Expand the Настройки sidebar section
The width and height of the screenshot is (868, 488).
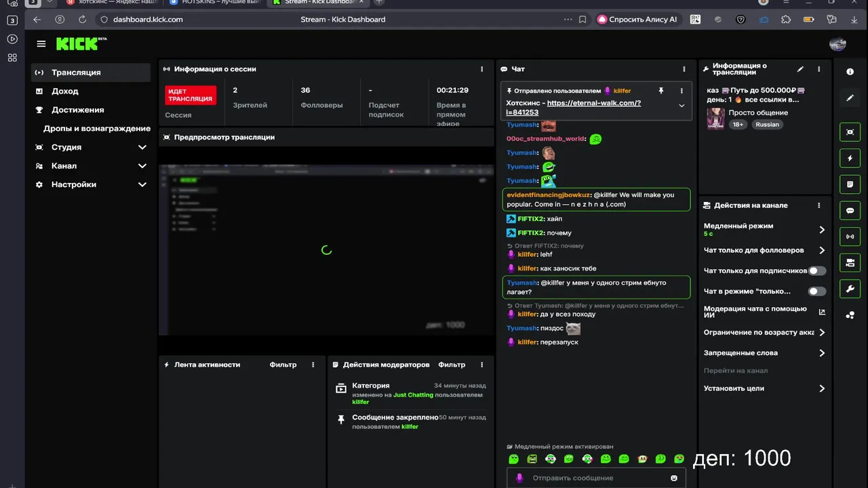point(142,184)
